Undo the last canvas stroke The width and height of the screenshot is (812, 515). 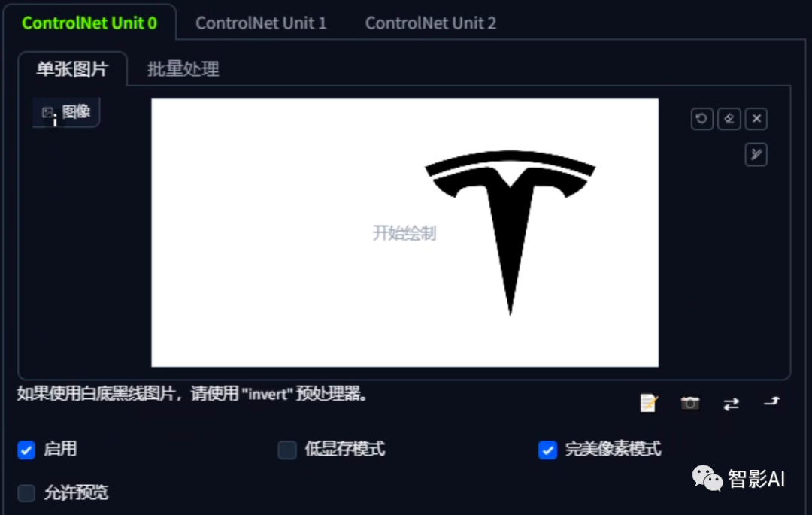[x=701, y=119]
